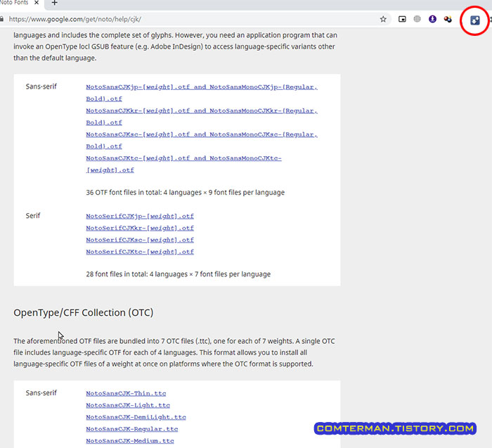The image size is (492, 448).
Task: Click the grey globe extension icon
Action: (417, 19)
